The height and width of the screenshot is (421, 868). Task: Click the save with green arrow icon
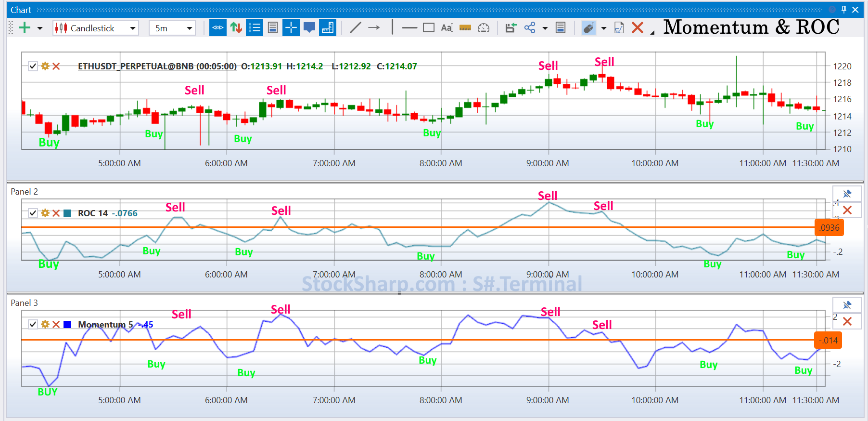(x=511, y=27)
